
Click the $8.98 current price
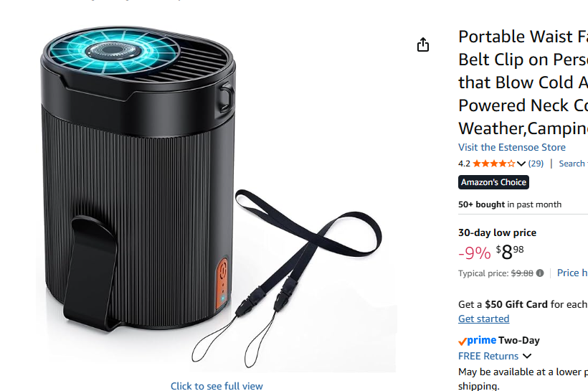(509, 252)
